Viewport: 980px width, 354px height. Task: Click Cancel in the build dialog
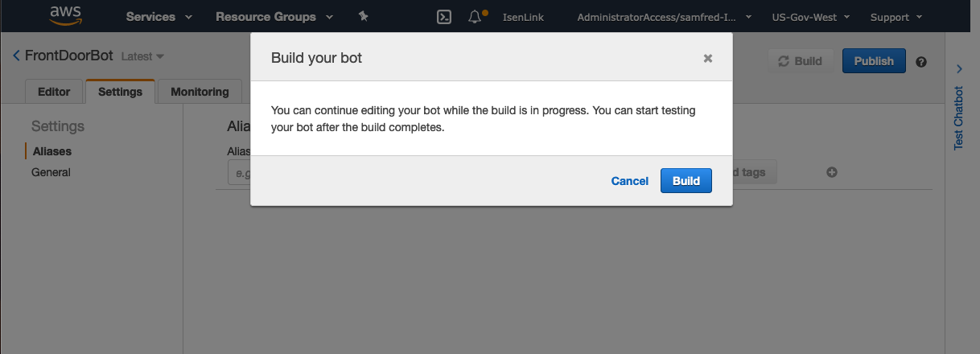(629, 181)
